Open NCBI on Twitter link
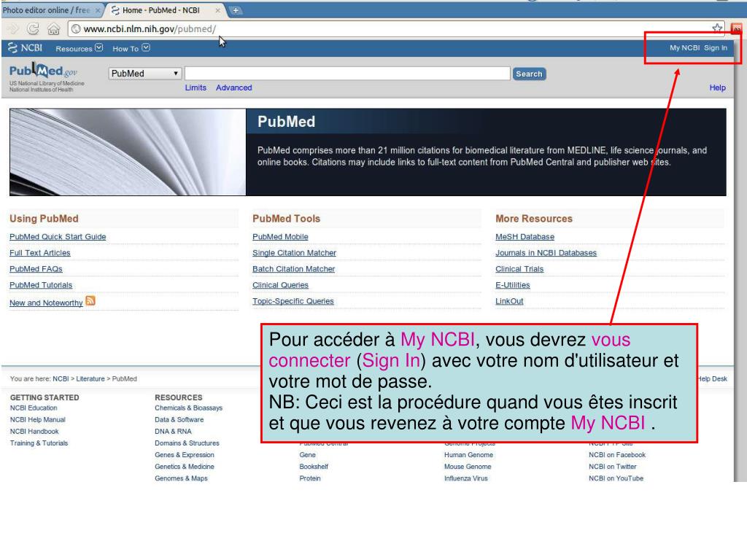 [x=612, y=467]
